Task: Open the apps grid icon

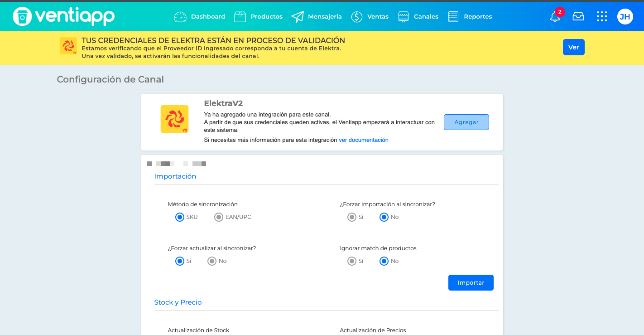Action: coord(602,17)
